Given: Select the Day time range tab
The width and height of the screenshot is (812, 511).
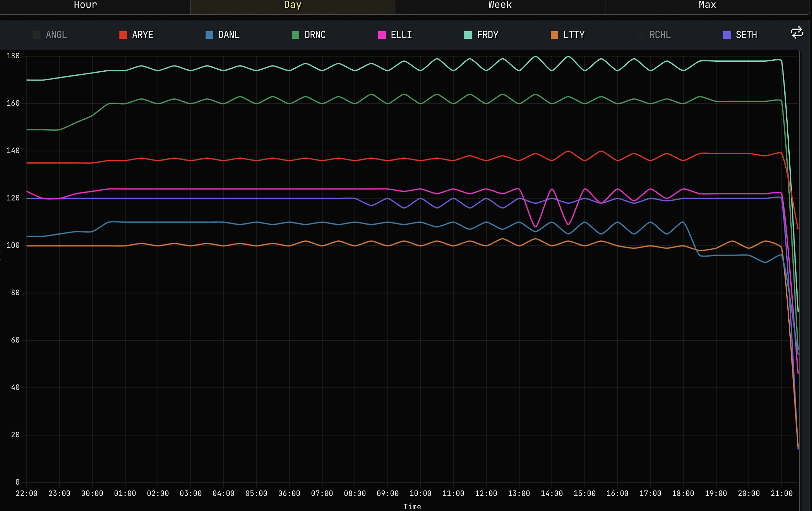Looking at the screenshot, I should [293, 5].
